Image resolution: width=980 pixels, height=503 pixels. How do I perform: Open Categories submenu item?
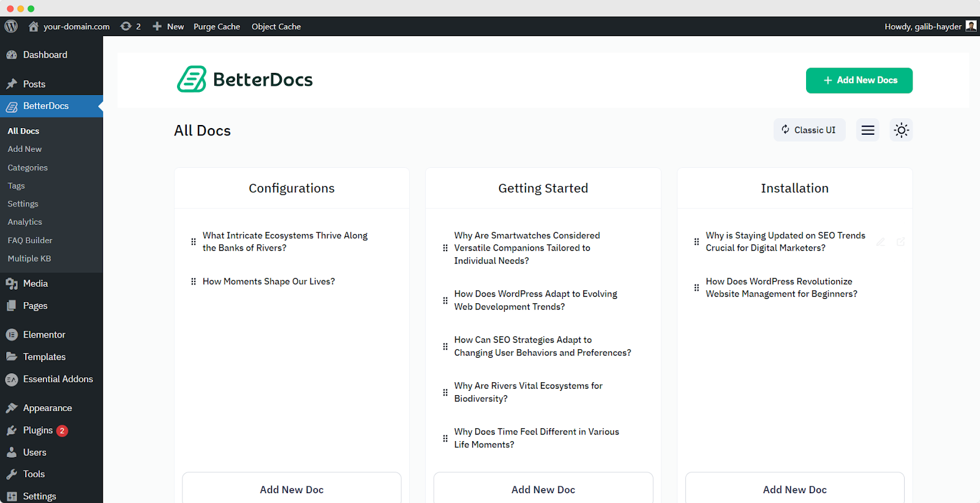(28, 167)
